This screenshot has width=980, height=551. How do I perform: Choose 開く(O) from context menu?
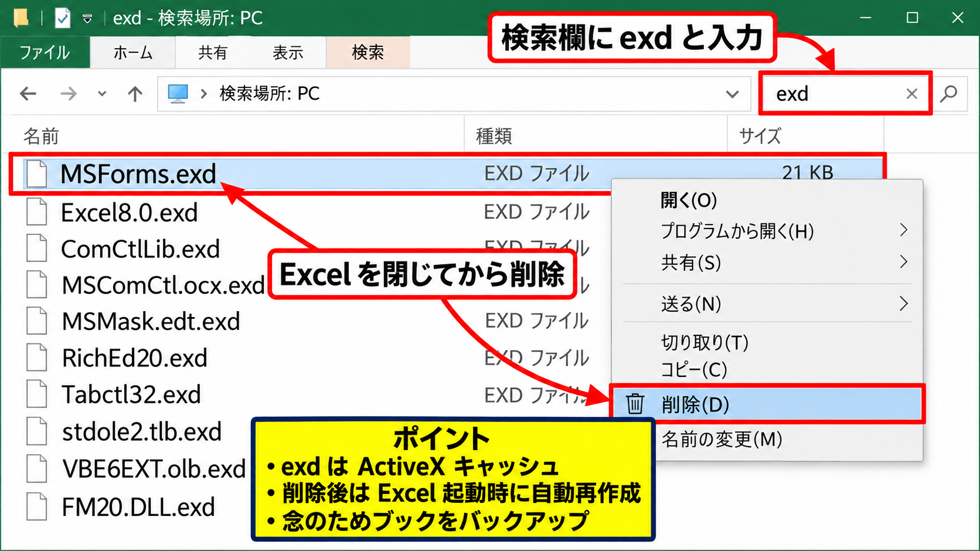[x=767, y=200]
